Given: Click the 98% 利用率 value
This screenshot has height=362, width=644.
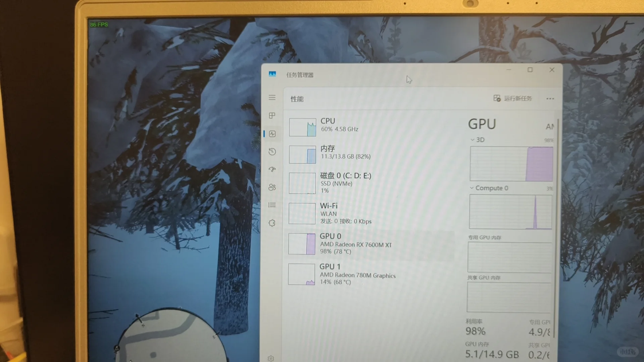Looking at the screenshot, I should [x=475, y=331].
